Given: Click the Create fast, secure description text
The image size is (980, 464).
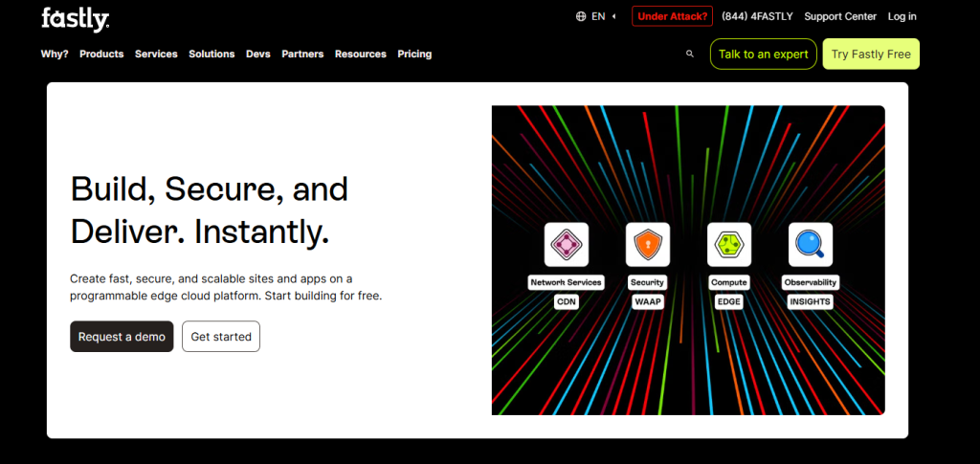Looking at the screenshot, I should coord(226,287).
